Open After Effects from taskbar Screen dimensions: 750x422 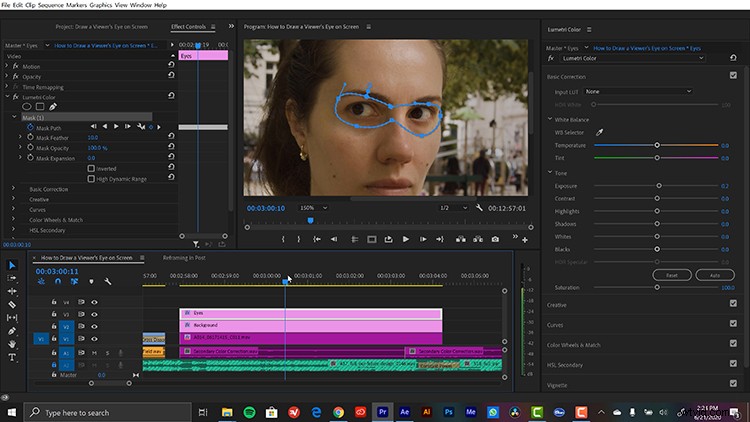pyautogui.click(x=405, y=412)
